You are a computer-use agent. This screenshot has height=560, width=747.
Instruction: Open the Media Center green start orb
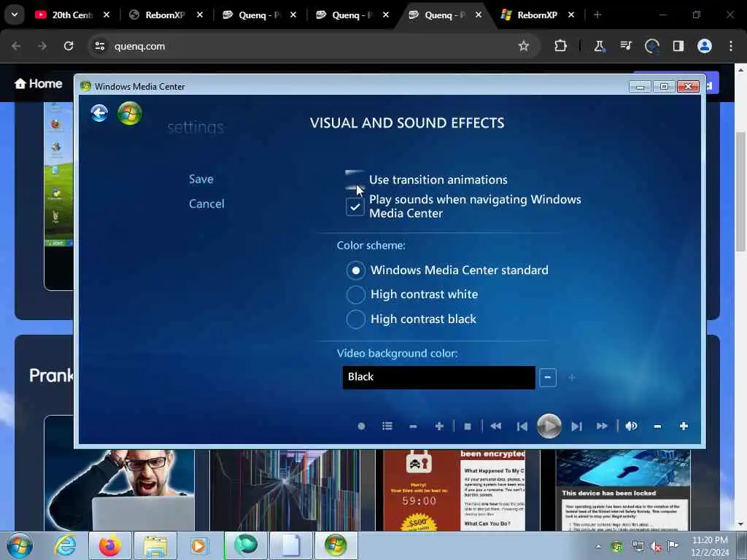(x=130, y=113)
